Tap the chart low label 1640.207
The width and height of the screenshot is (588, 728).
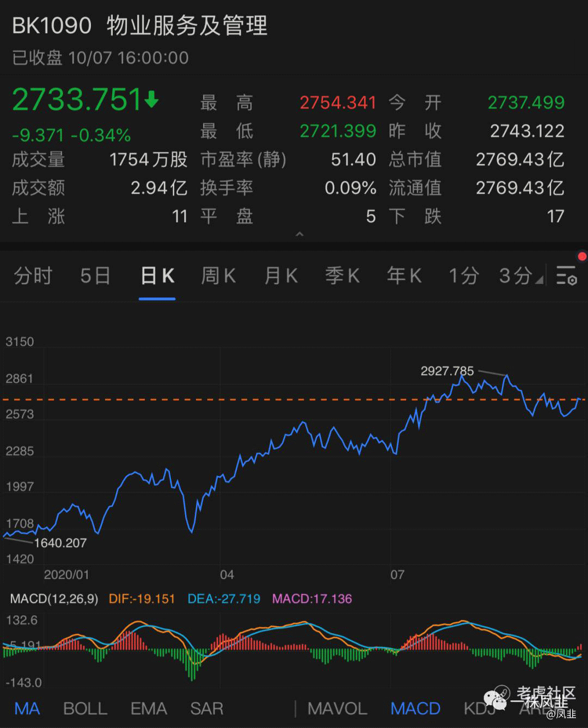(x=60, y=543)
